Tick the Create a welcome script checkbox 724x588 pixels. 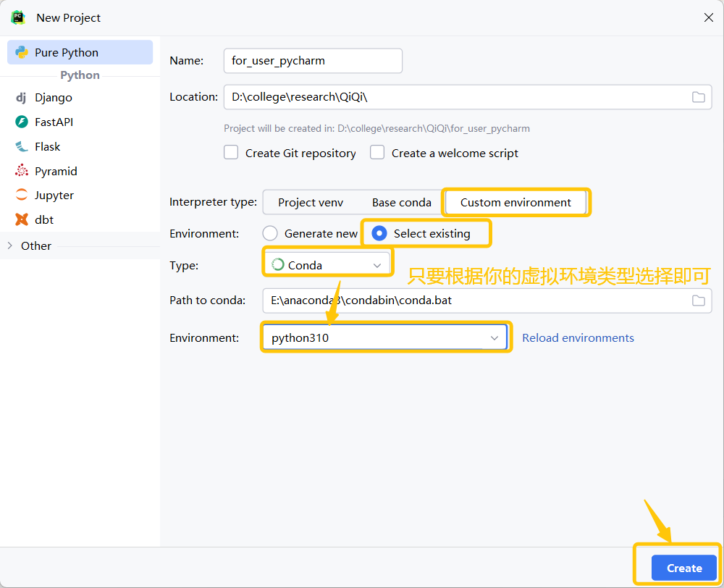(377, 153)
